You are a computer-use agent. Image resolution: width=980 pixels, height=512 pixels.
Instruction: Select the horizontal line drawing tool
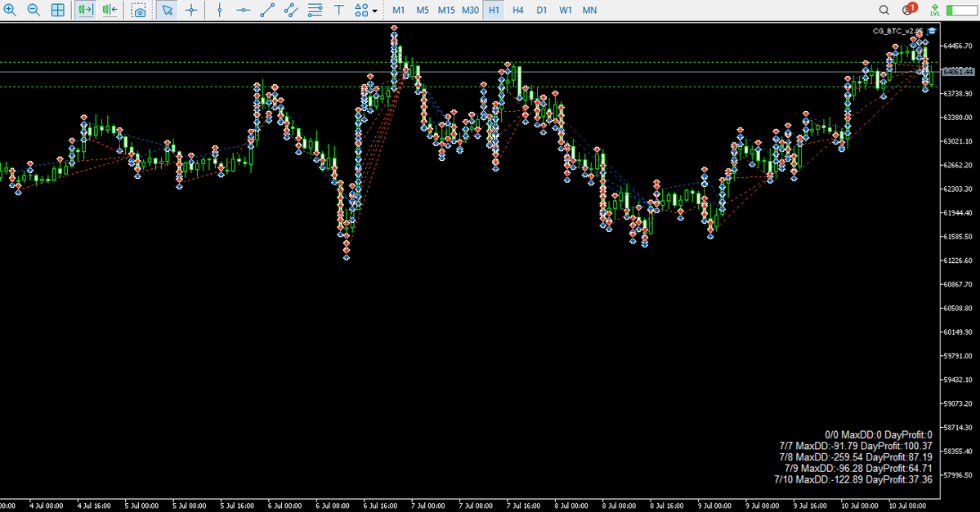click(243, 10)
